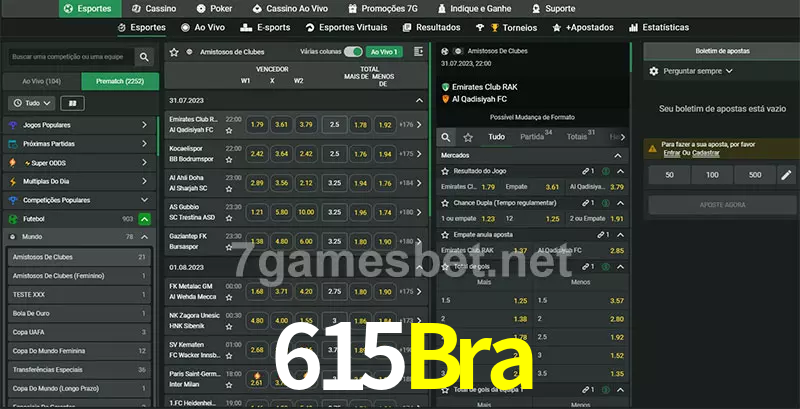
Task: Click the Cadastrar signup link
Action: click(706, 153)
